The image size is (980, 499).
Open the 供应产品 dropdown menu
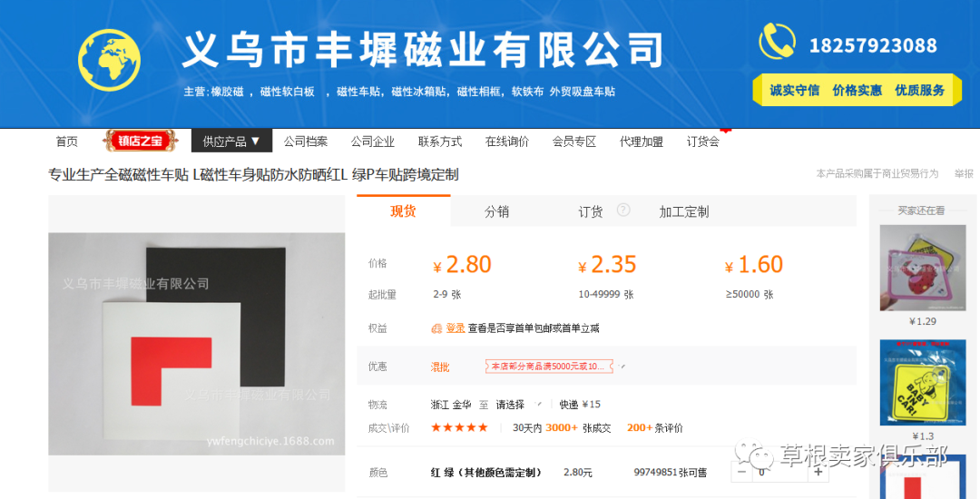231,142
